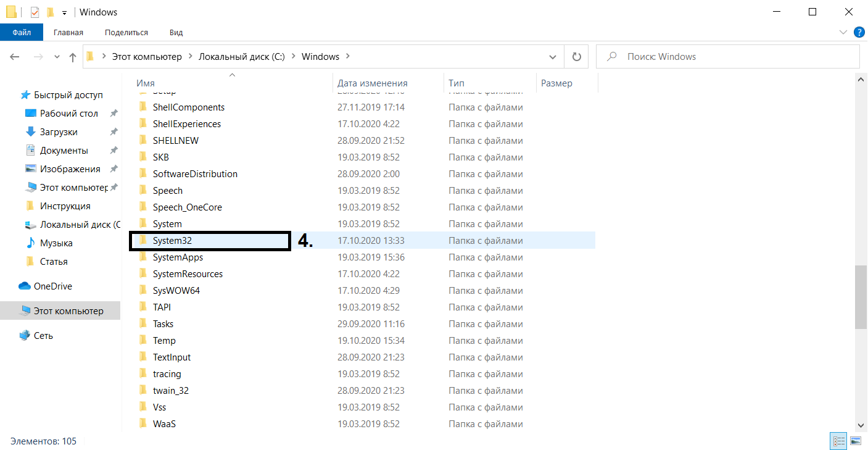This screenshot has height=450, width=868.
Task: Select Сеть in navigation pane
Action: (x=43, y=336)
